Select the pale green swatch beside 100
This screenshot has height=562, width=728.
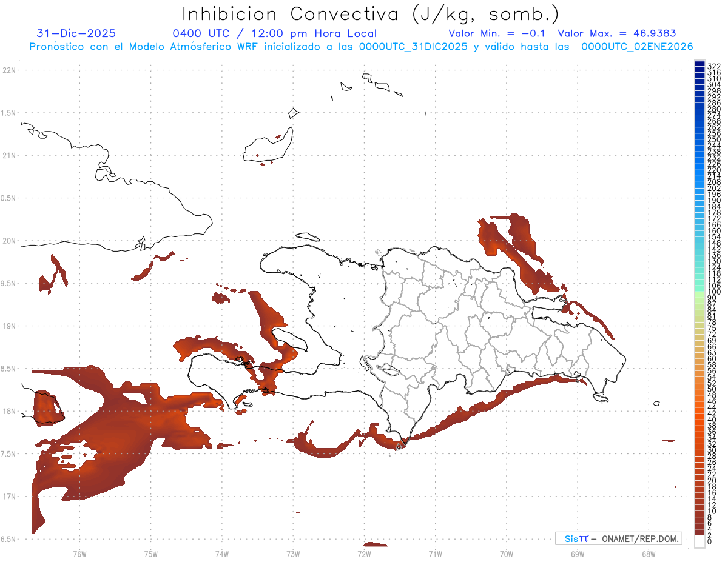pos(700,295)
